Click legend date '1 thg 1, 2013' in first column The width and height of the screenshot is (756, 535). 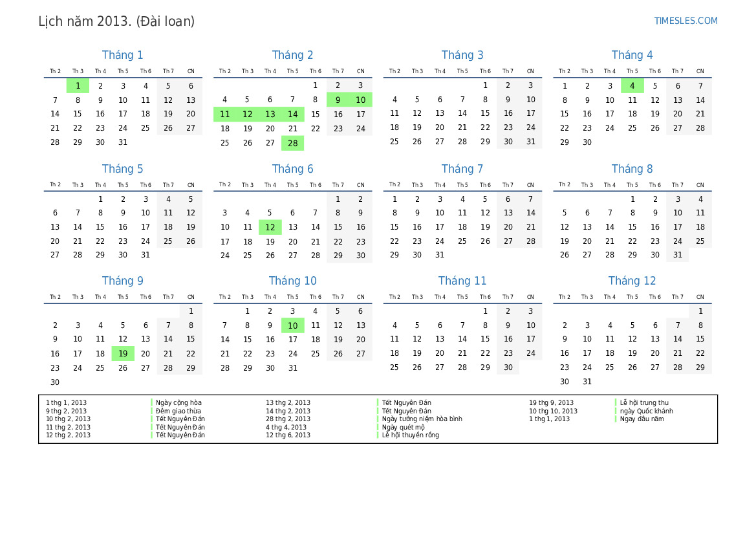(x=67, y=403)
